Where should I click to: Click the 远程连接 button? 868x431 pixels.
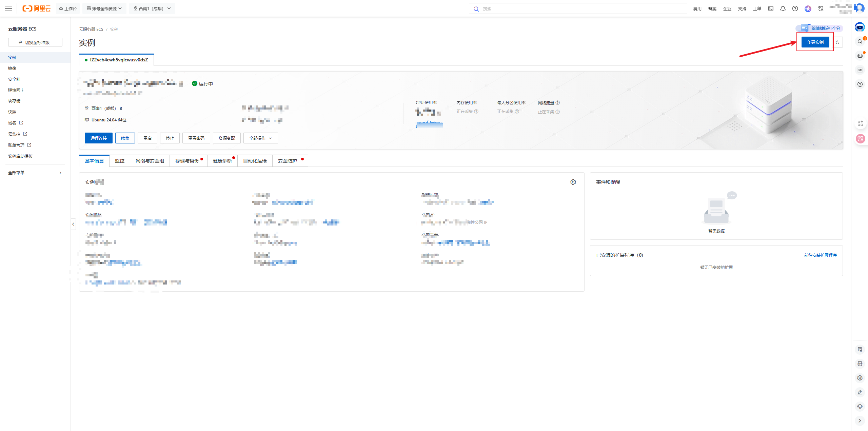tap(98, 138)
